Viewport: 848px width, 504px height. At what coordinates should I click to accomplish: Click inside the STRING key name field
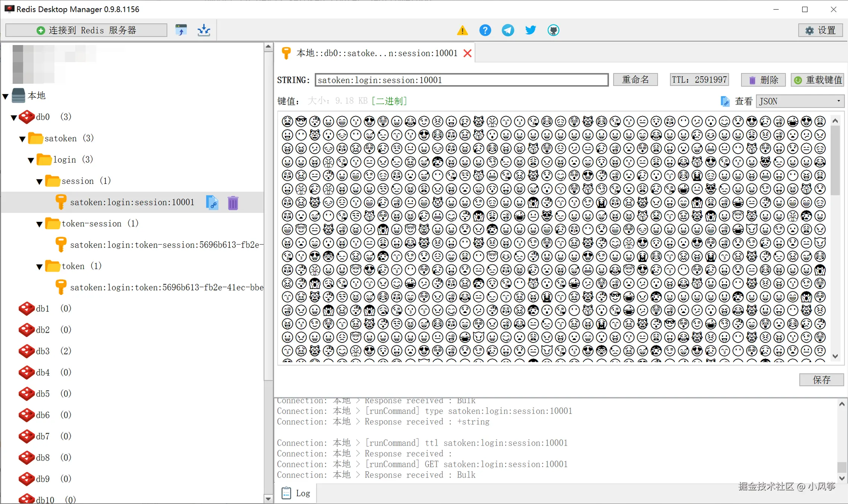[x=461, y=80]
